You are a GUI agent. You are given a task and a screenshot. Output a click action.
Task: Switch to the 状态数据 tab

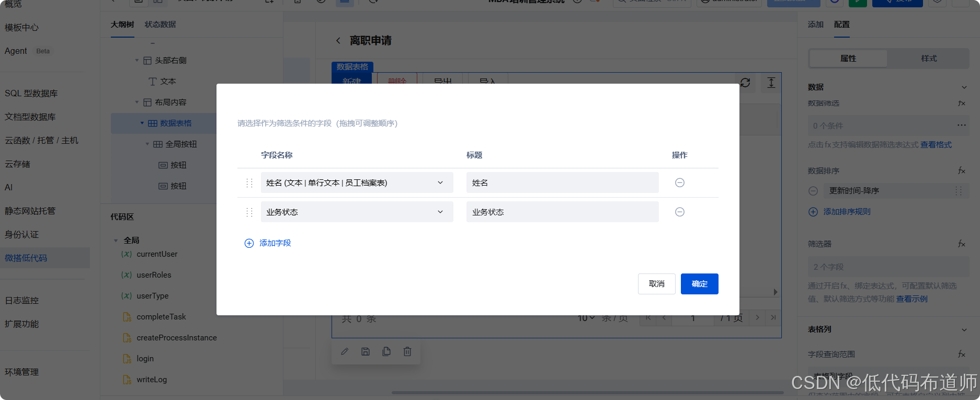pyautogui.click(x=160, y=25)
